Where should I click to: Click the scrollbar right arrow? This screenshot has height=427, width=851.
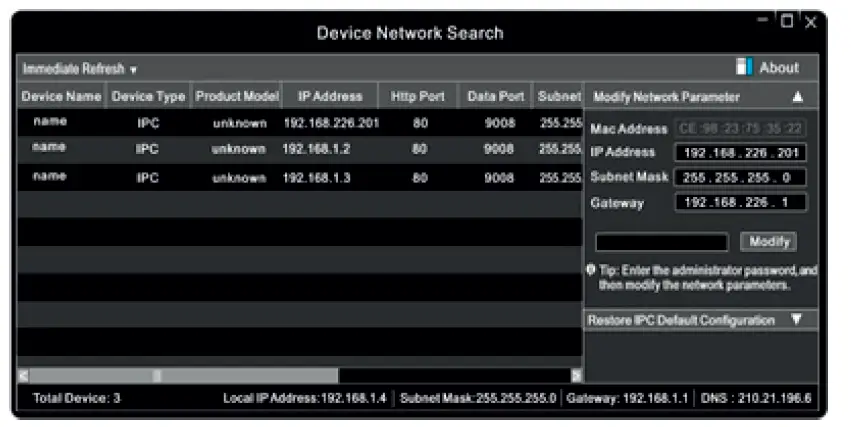coord(576,375)
